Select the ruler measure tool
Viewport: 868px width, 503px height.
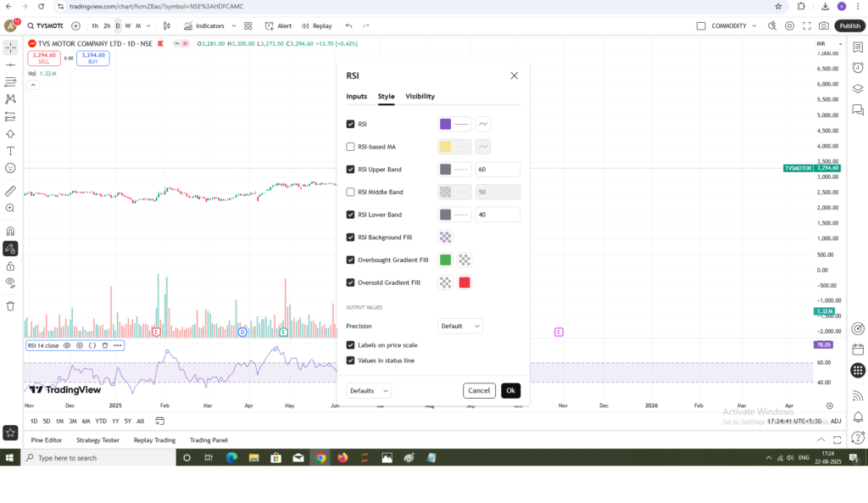point(10,191)
